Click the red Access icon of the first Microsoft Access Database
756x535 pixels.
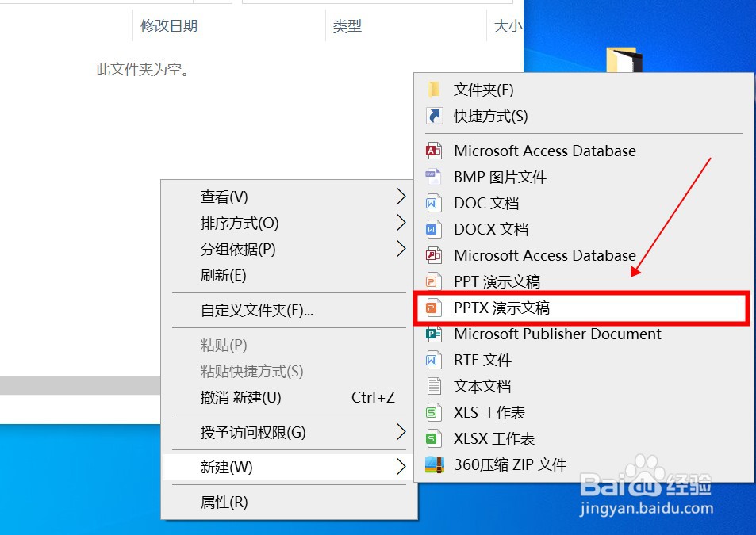pyautogui.click(x=433, y=151)
